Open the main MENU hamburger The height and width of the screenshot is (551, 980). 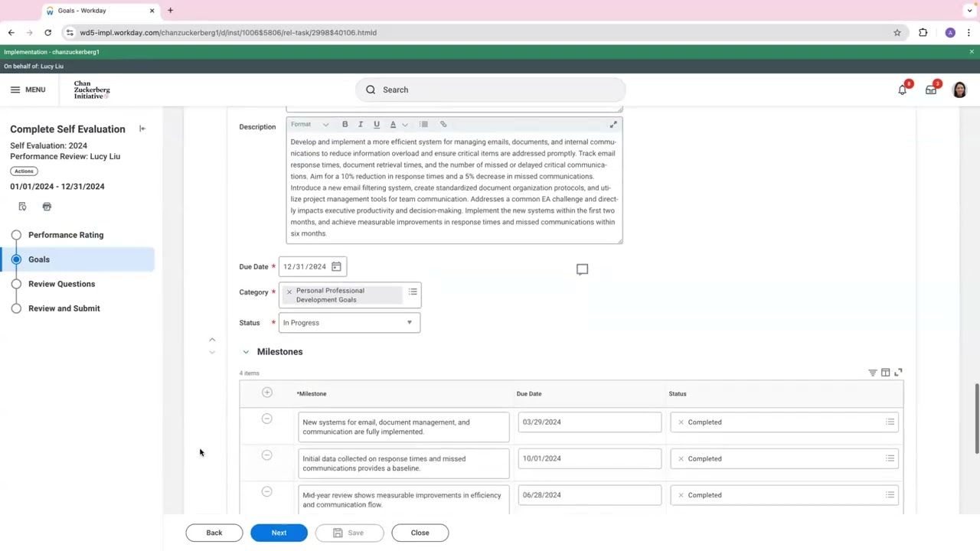coord(28,90)
